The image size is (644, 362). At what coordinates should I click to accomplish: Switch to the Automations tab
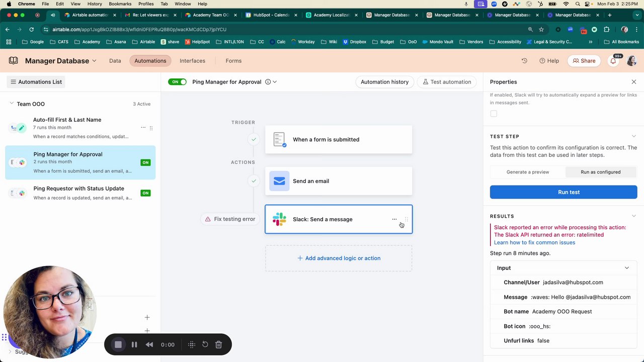coord(150,61)
